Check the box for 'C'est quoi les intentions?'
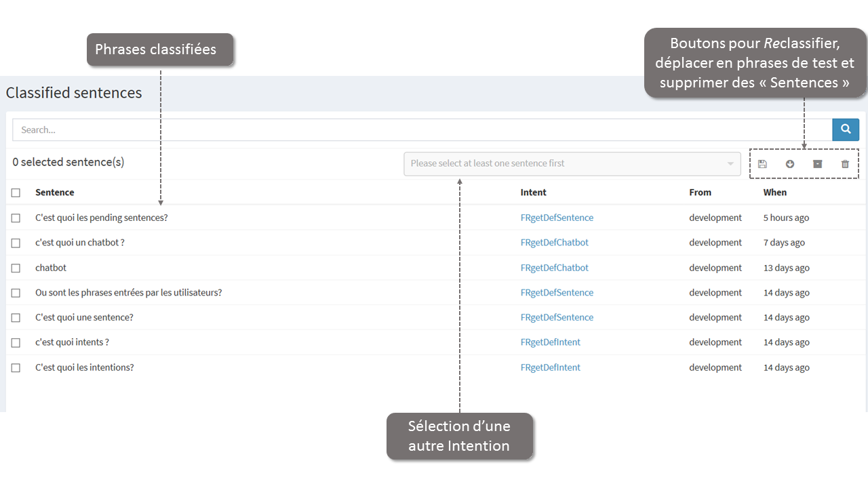868x488 pixels. (16, 367)
